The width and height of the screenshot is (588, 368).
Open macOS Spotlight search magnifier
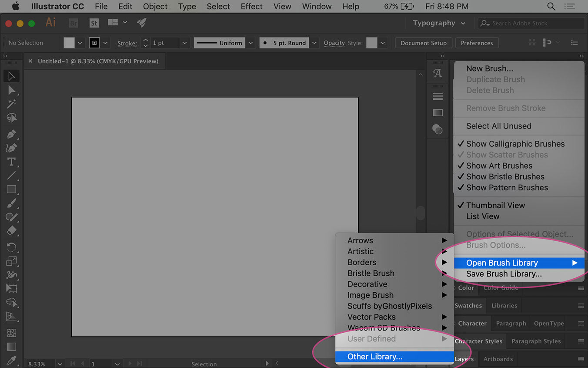(x=551, y=6)
